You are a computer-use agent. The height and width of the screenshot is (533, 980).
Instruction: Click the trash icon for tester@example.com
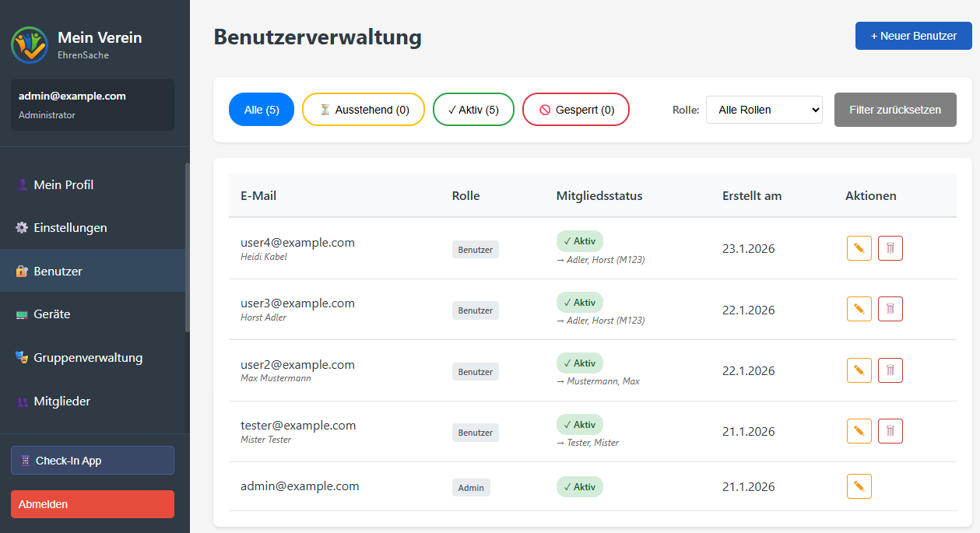(x=890, y=431)
